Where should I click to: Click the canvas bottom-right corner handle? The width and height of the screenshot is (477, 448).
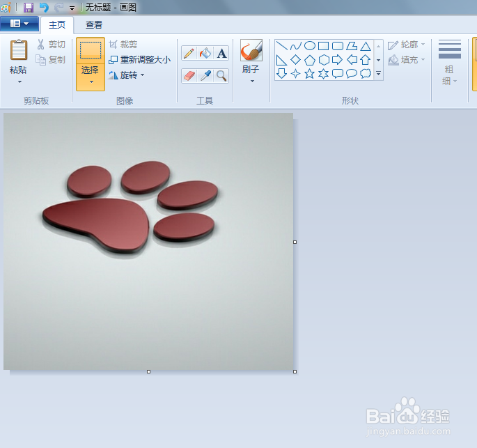point(295,371)
